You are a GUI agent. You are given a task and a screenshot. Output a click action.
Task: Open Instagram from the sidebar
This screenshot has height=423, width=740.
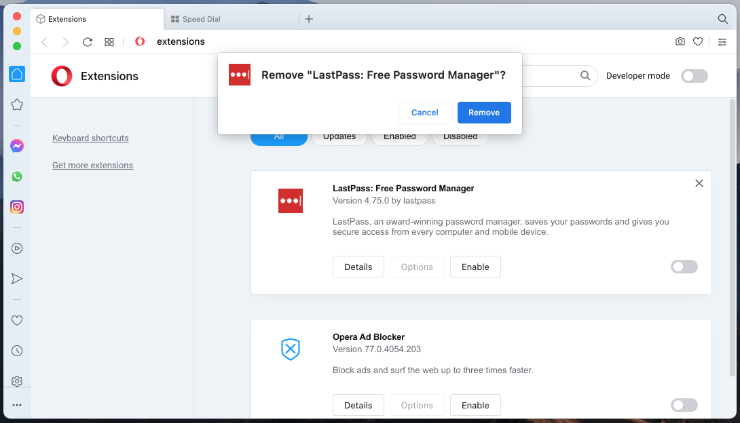point(17,207)
